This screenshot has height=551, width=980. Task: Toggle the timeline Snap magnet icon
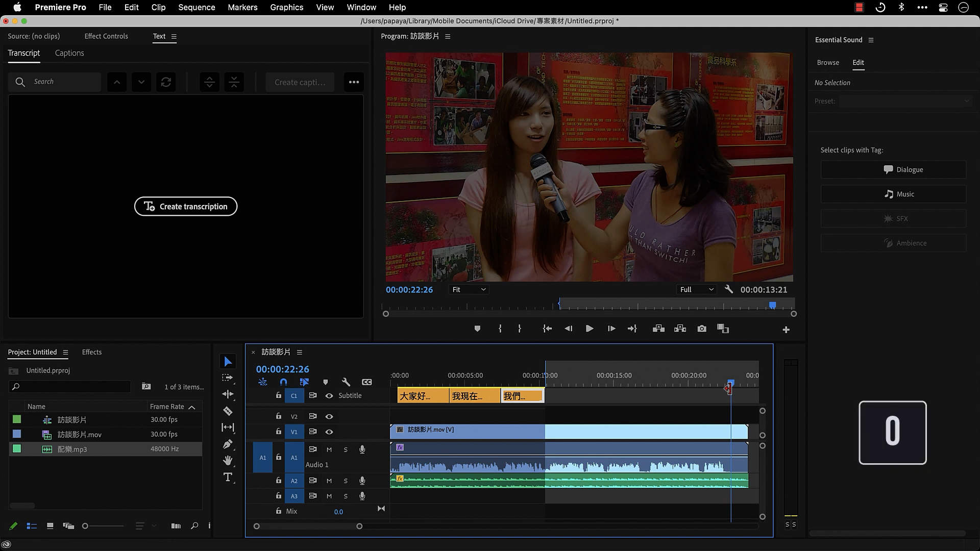tap(283, 382)
